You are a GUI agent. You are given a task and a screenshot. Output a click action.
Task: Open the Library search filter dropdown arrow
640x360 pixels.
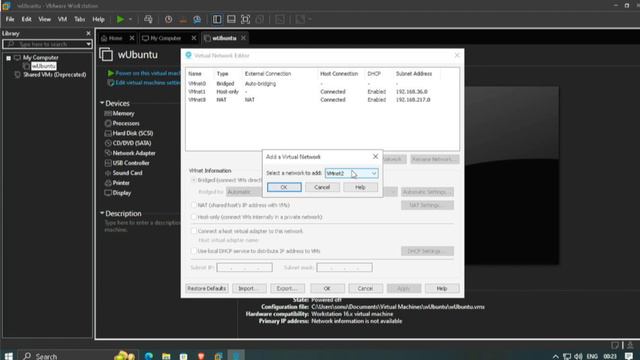(88, 44)
